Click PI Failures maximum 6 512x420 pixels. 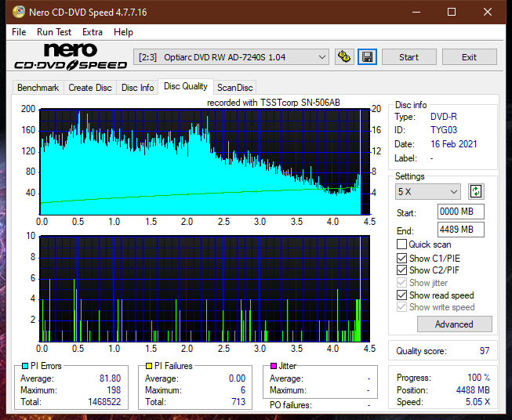(243, 390)
